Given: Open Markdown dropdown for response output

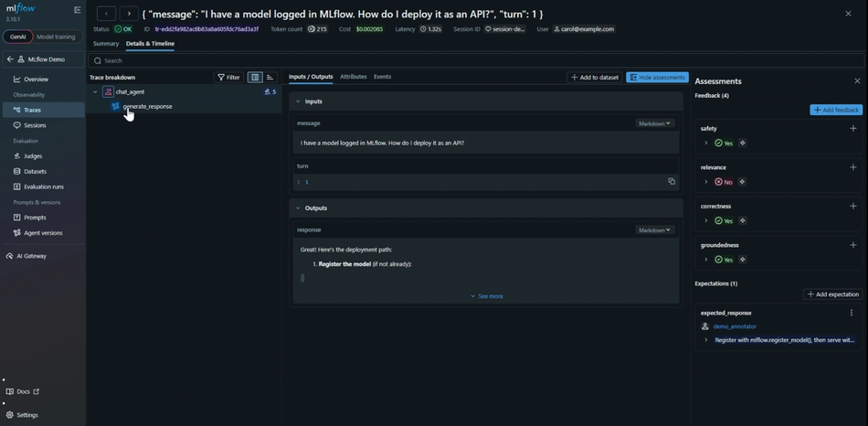Looking at the screenshot, I should point(655,229).
